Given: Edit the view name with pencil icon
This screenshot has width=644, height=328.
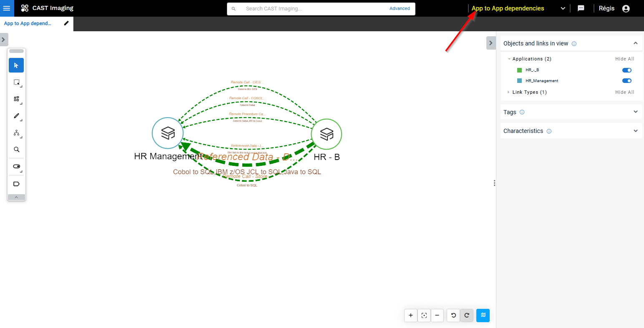Looking at the screenshot, I should click(x=66, y=23).
